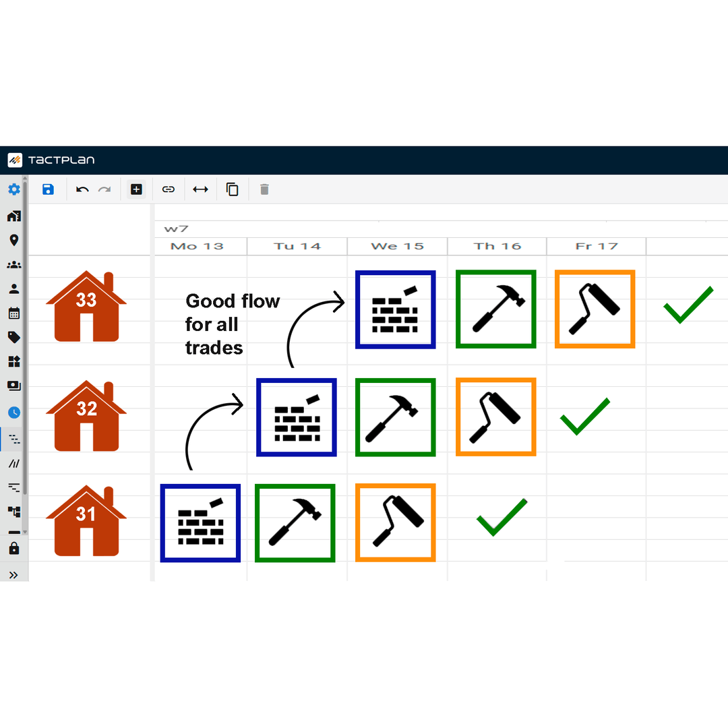Open the teams icon in the left sidebar
This screenshot has width=728, height=728.
(14, 264)
